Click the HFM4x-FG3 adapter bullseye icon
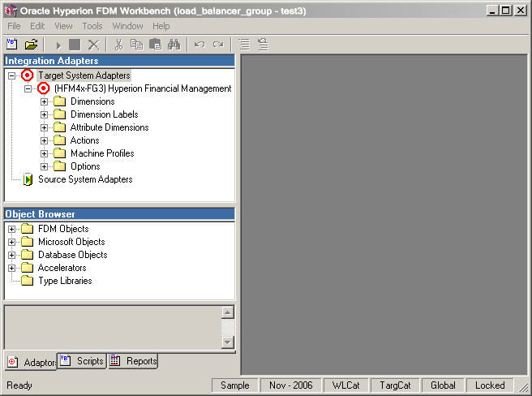 pyautogui.click(x=44, y=88)
